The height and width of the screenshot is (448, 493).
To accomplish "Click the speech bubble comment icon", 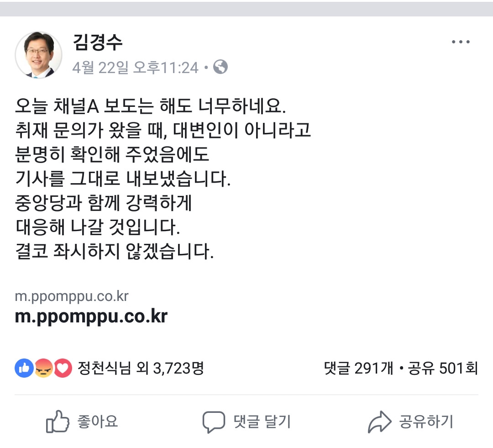I will [x=214, y=422].
